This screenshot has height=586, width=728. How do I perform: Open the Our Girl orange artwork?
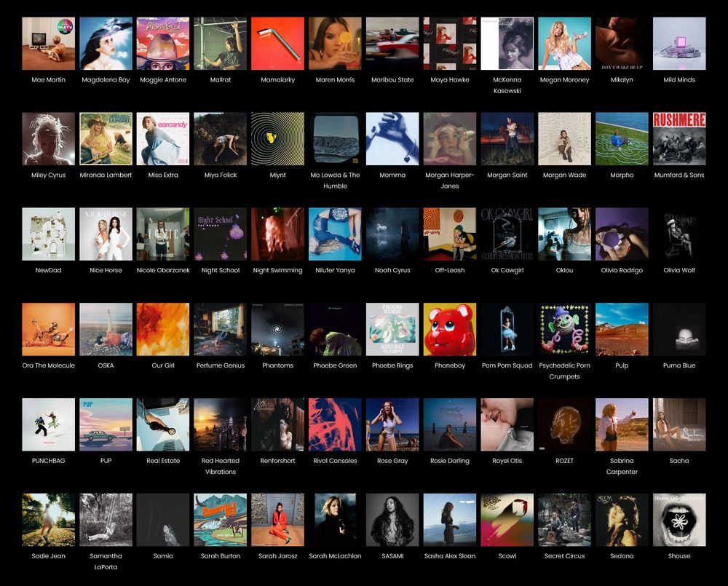coord(163,329)
